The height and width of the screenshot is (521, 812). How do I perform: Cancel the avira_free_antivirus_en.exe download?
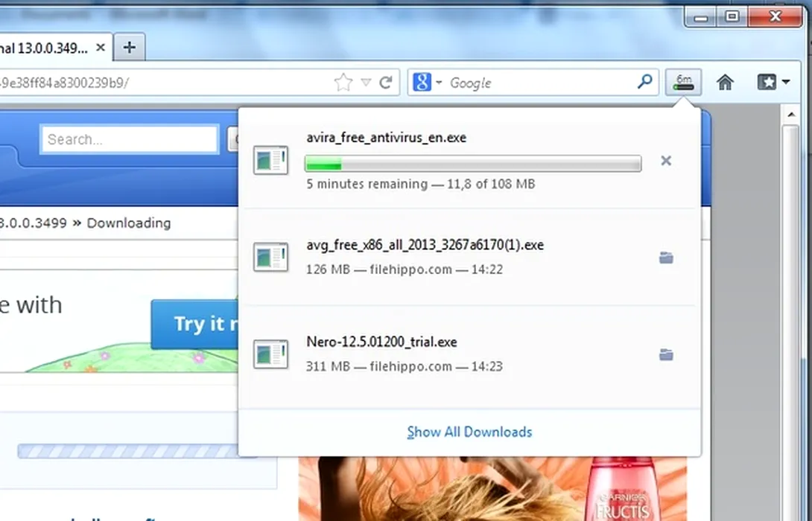pos(666,161)
